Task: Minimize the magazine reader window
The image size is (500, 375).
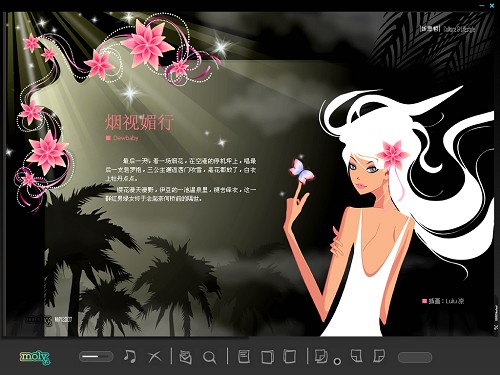Action: (x=482, y=5)
